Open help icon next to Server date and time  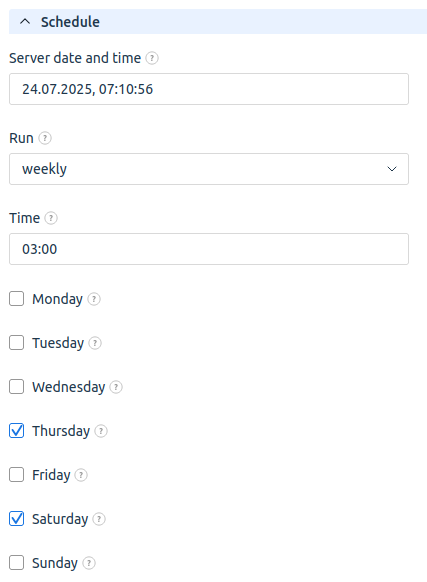point(152,58)
